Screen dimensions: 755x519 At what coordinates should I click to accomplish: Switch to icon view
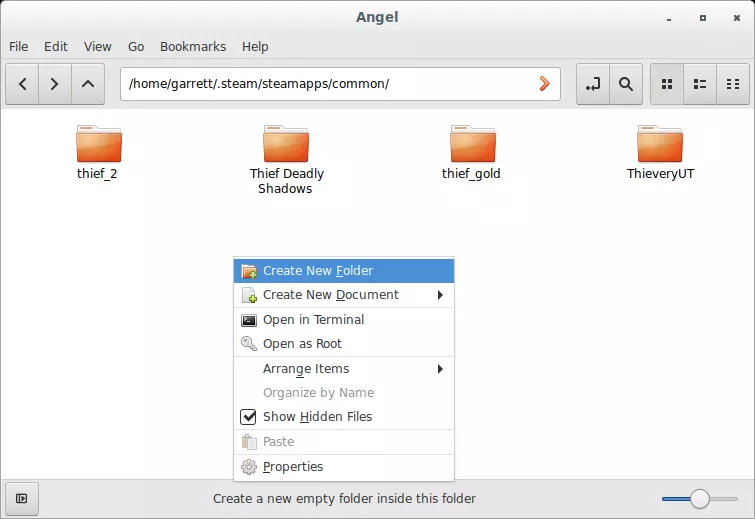coord(667,84)
